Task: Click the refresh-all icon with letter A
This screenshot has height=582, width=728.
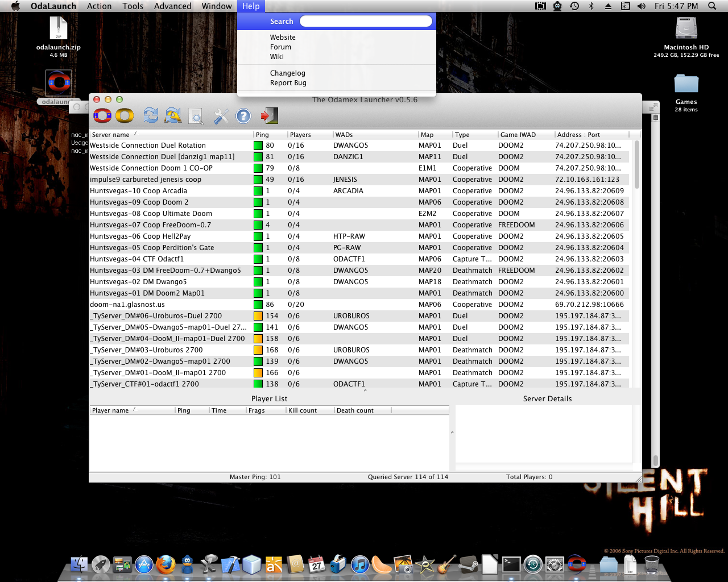Action: [173, 116]
